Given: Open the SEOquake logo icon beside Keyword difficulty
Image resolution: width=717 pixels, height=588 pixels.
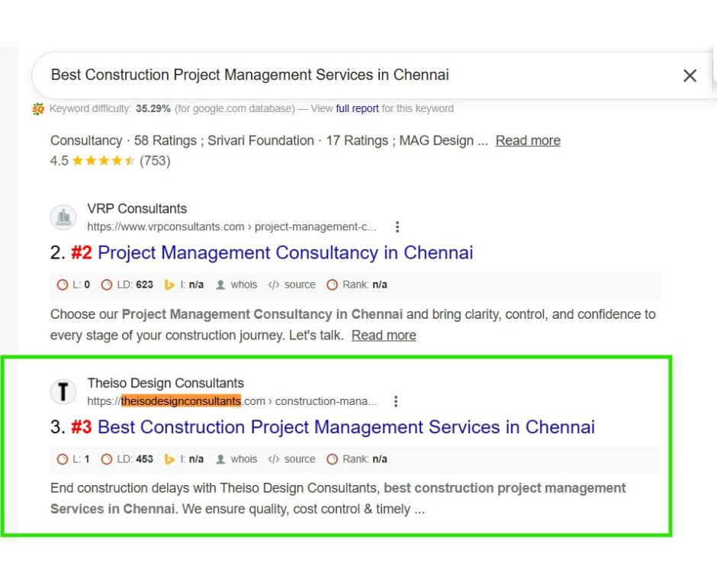Looking at the screenshot, I should tap(38, 109).
